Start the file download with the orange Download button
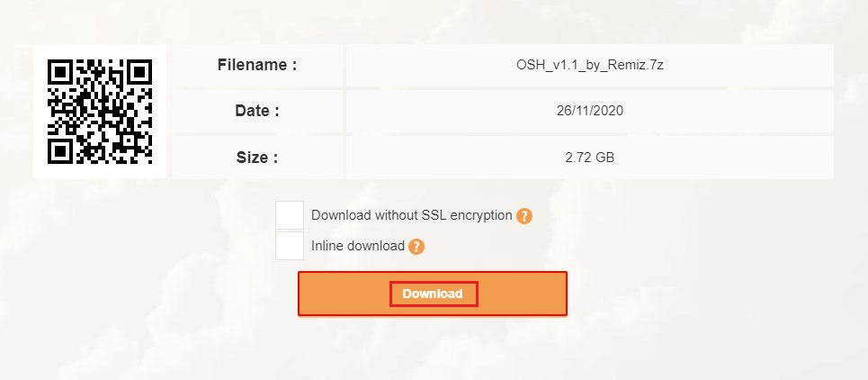The image size is (868, 380). (x=433, y=294)
